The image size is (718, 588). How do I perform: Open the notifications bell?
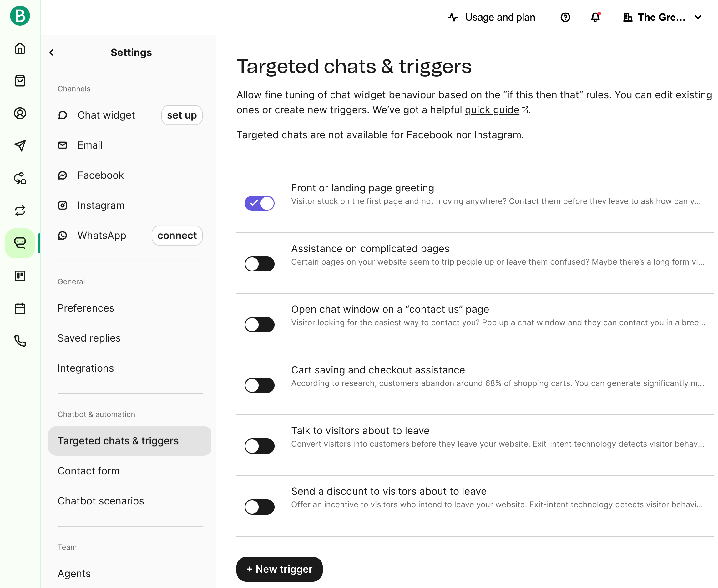(595, 17)
